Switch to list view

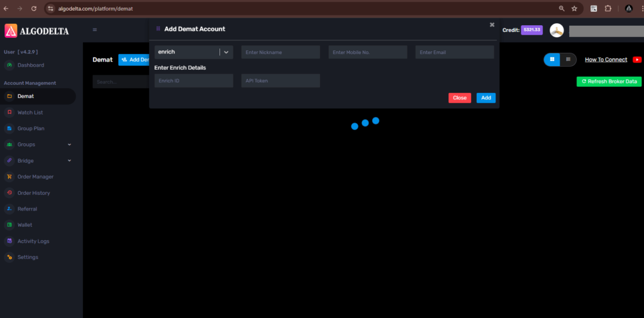[569, 60]
